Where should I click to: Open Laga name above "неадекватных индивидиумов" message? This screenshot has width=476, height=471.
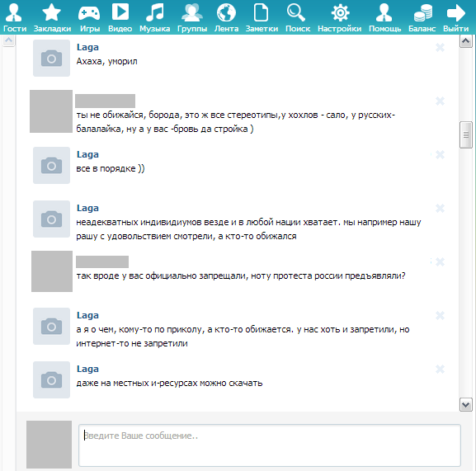click(87, 208)
